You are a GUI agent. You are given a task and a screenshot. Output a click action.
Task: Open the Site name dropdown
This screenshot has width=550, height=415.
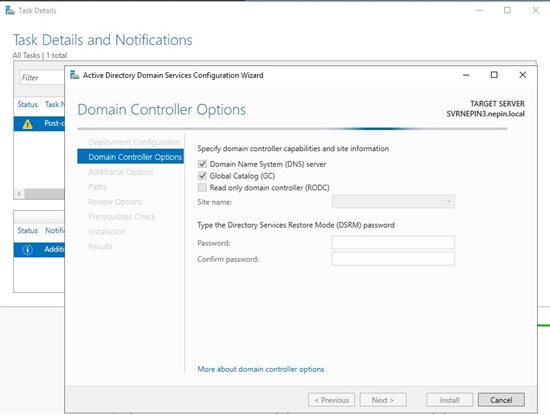click(393, 202)
